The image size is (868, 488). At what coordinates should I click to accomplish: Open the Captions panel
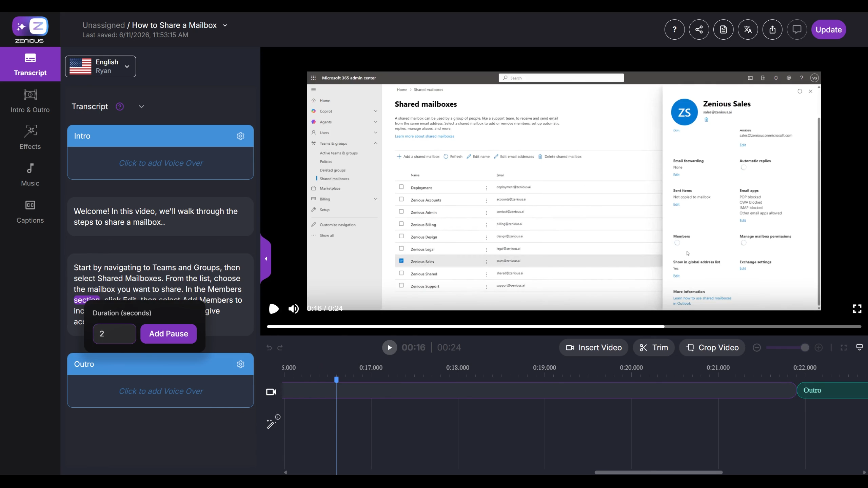pyautogui.click(x=30, y=211)
